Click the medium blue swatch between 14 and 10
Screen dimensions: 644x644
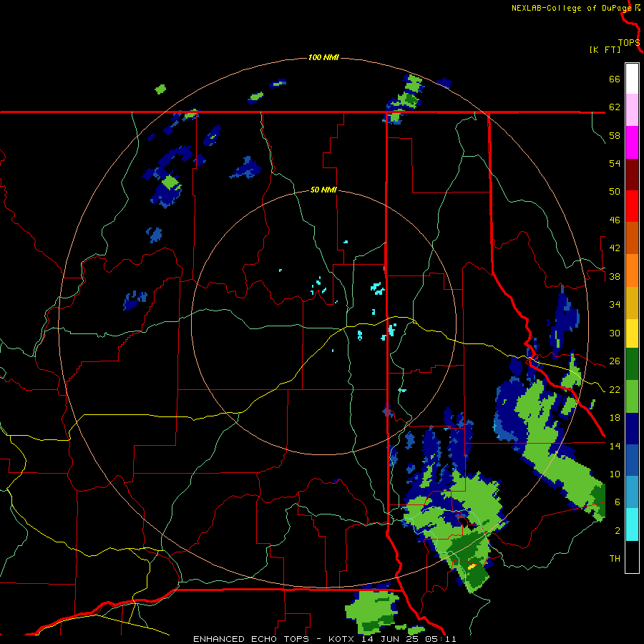click(x=632, y=460)
